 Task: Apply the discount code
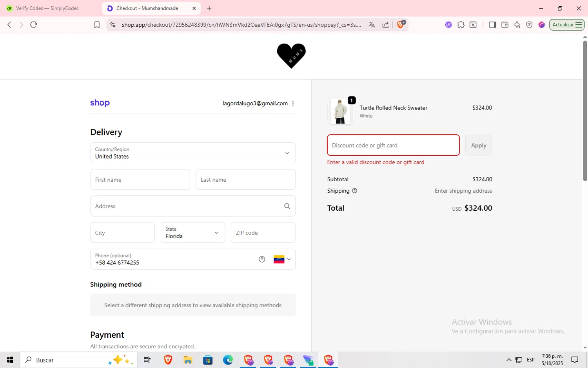click(x=479, y=145)
